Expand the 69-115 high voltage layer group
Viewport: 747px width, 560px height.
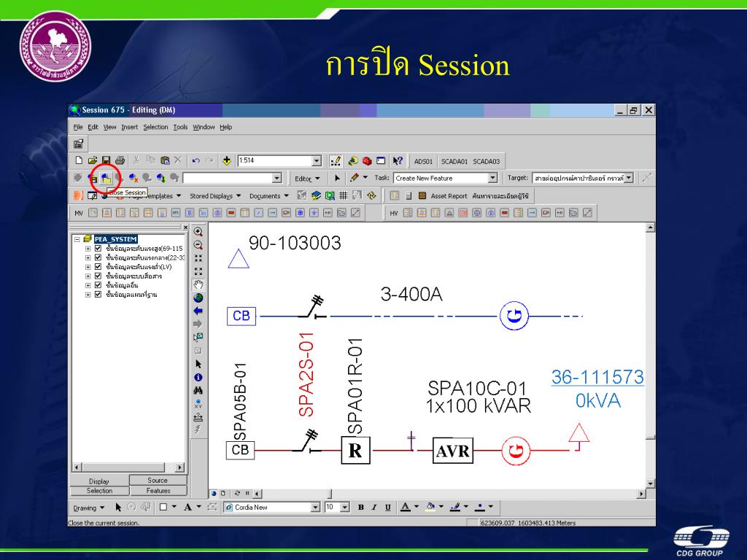88,249
